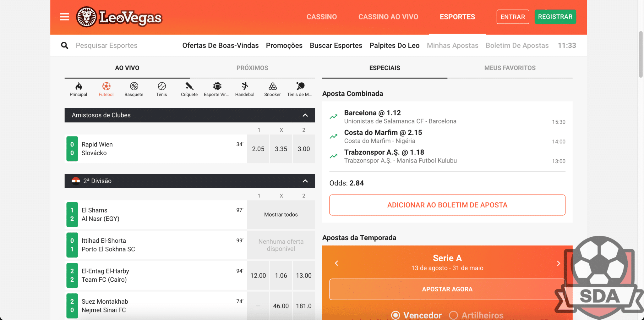Bet on Team FC (Cairo) at 13.00
Image resolution: width=644 pixels, height=320 pixels.
304,276
